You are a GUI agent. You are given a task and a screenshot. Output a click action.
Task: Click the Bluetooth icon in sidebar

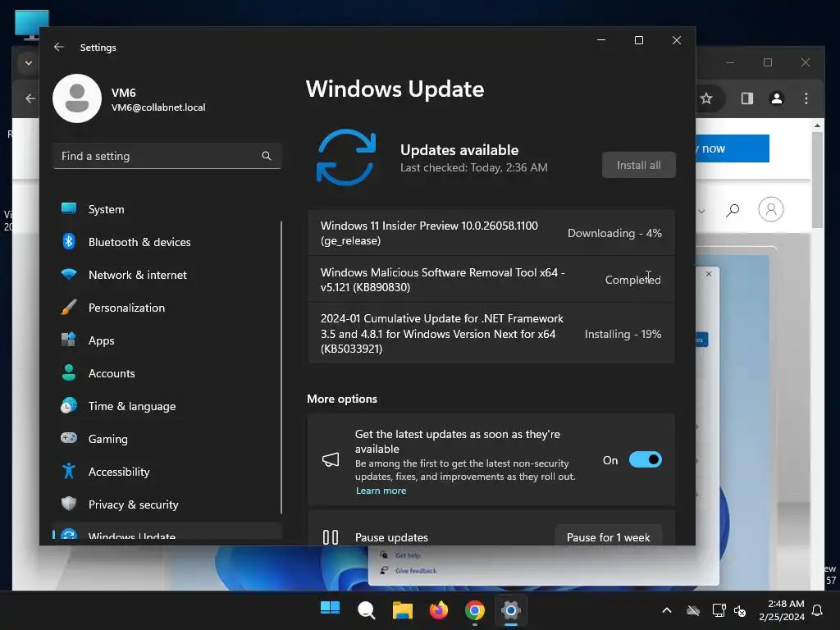pyautogui.click(x=69, y=242)
